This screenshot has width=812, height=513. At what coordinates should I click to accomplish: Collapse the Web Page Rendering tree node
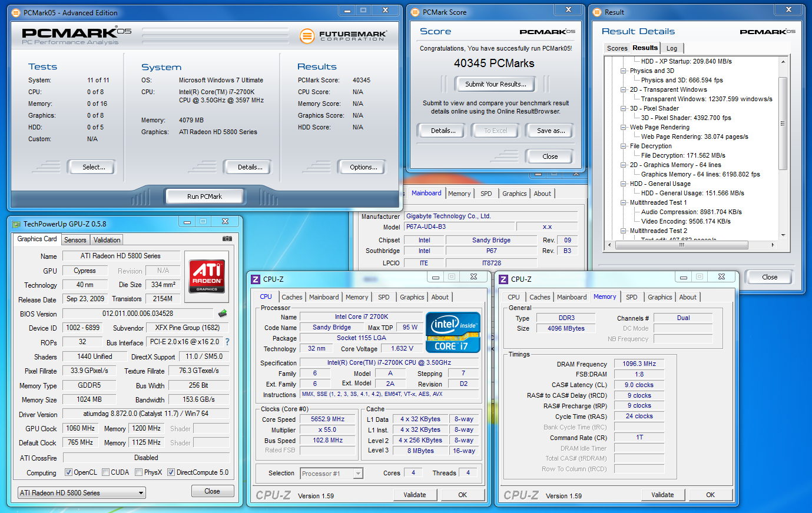click(x=624, y=127)
